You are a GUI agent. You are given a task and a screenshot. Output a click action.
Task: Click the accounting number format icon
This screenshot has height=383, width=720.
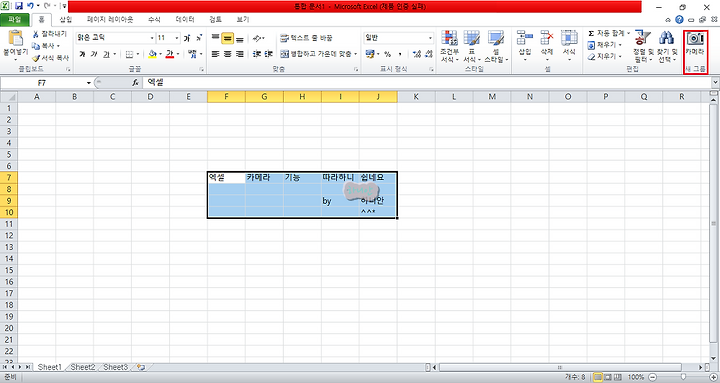(x=370, y=54)
